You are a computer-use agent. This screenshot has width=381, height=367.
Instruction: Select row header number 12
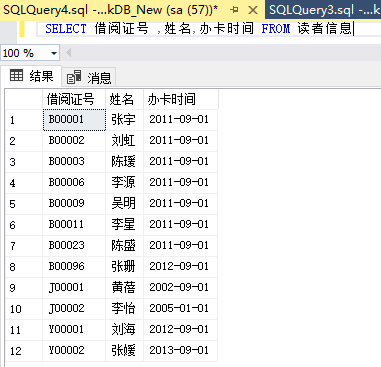(x=24, y=351)
